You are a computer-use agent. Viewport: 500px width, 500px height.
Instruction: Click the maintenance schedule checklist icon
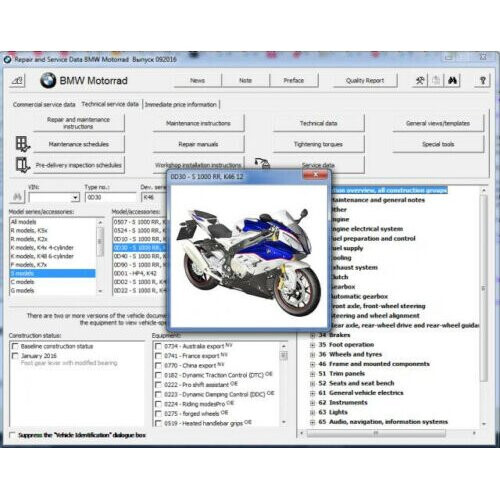pyautogui.click(x=22, y=144)
